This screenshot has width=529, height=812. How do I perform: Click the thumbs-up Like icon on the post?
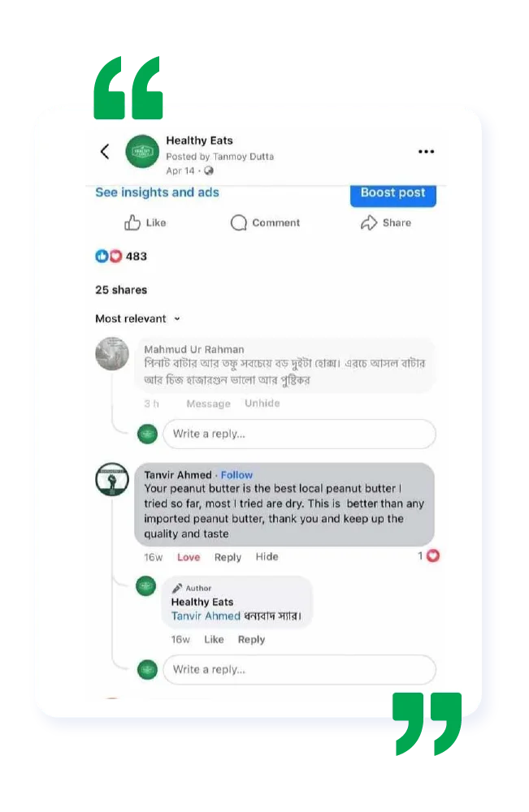coord(132,222)
